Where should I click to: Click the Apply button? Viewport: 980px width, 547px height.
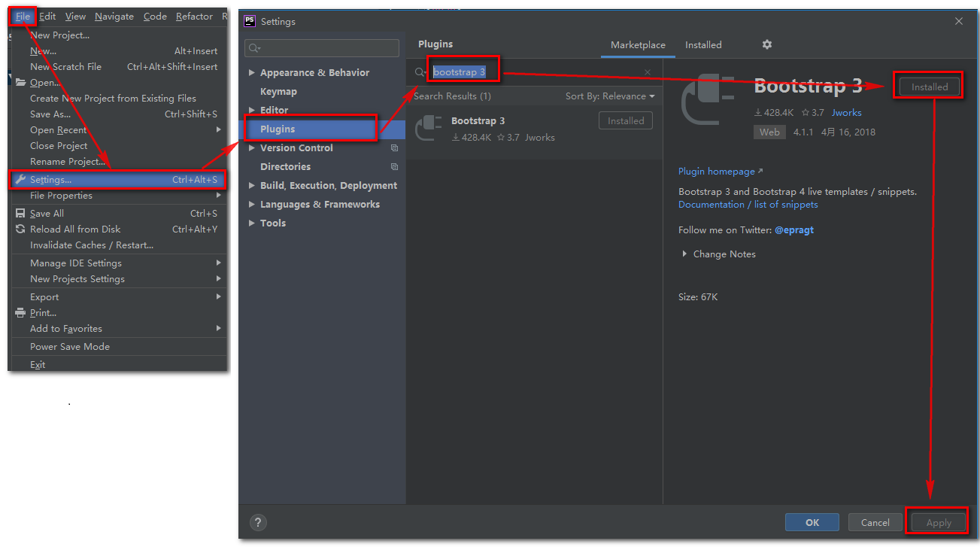click(x=939, y=522)
